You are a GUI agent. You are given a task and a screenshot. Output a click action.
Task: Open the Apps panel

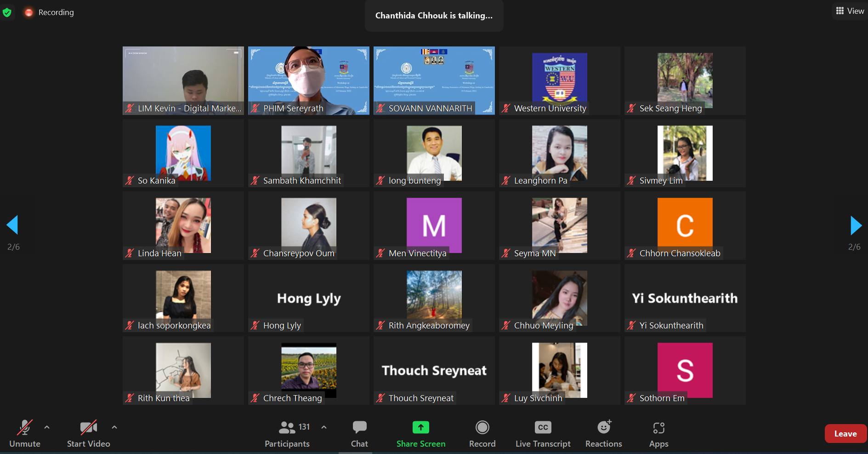pyautogui.click(x=658, y=428)
